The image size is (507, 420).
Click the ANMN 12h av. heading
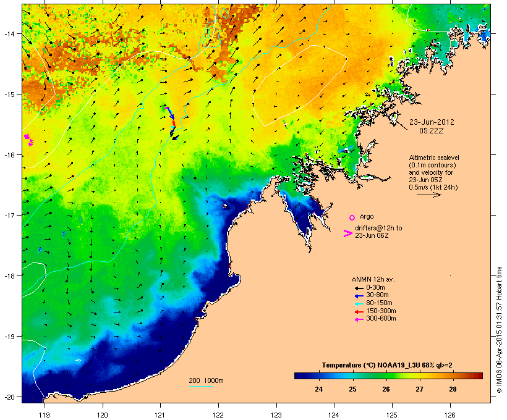373,279
